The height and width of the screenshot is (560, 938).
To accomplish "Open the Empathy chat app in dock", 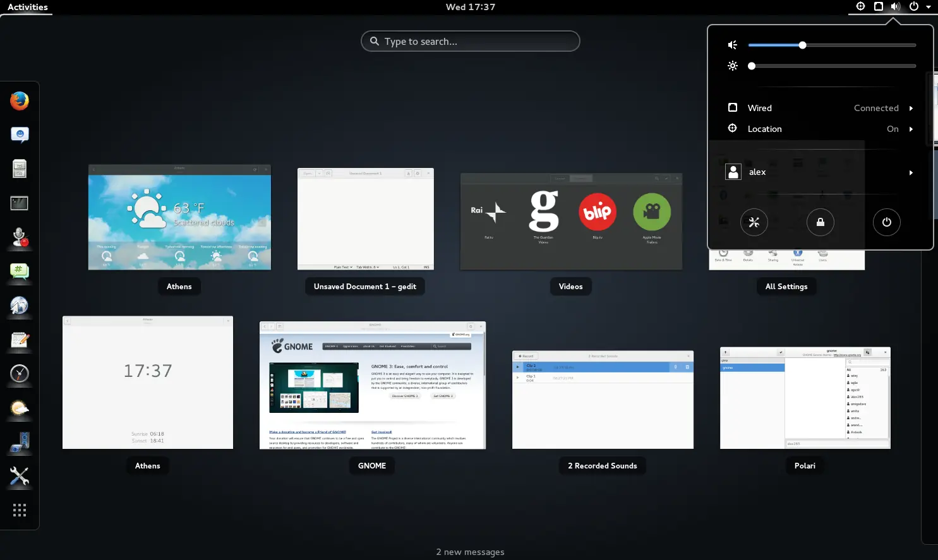I will [x=20, y=135].
